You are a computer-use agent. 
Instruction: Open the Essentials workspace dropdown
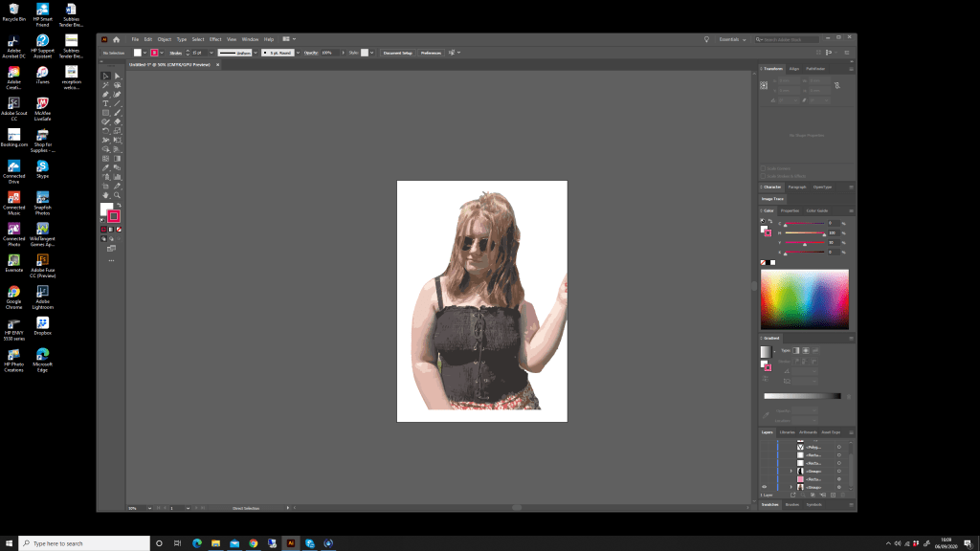click(732, 39)
